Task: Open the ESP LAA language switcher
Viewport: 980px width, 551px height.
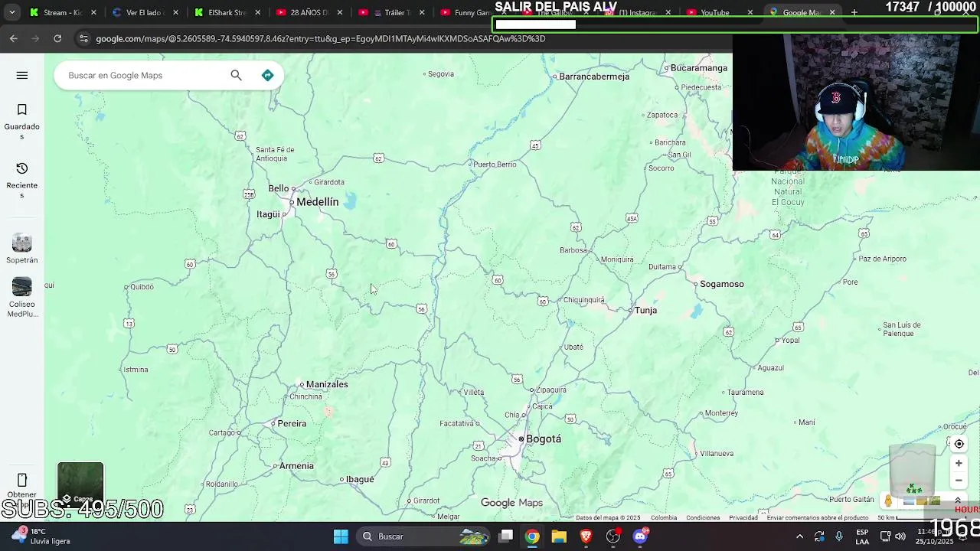Action: tap(862, 536)
